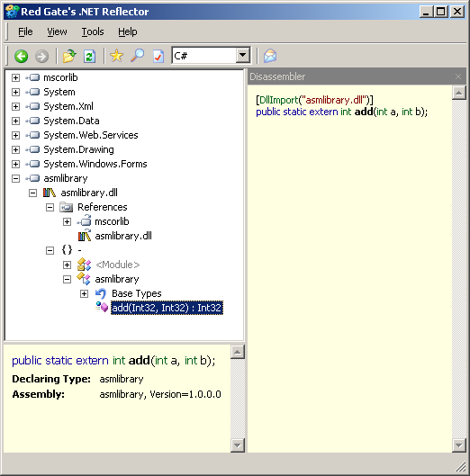Select System.Web.Services tree item
Viewport: 470px width, 476px height.
tap(91, 135)
